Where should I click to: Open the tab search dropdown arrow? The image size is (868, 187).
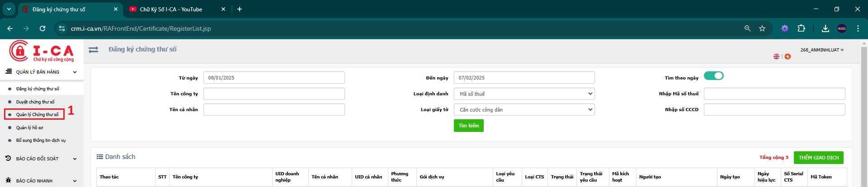(x=9, y=9)
